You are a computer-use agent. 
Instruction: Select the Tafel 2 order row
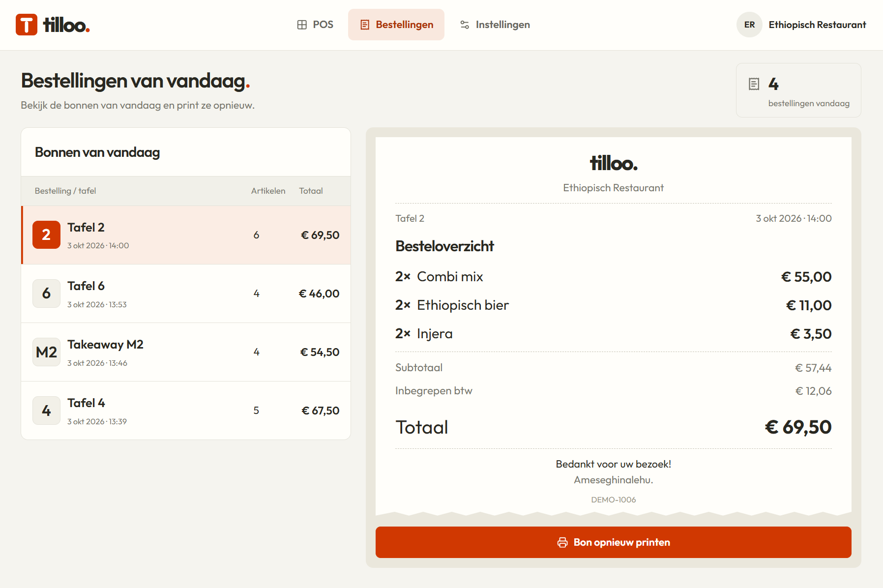click(186, 235)
